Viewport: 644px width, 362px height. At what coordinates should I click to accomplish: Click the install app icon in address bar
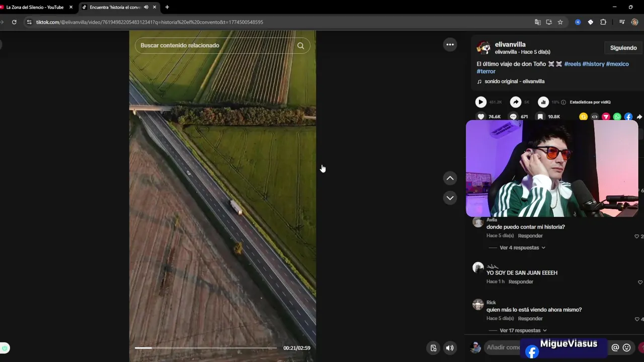(549, 22)
